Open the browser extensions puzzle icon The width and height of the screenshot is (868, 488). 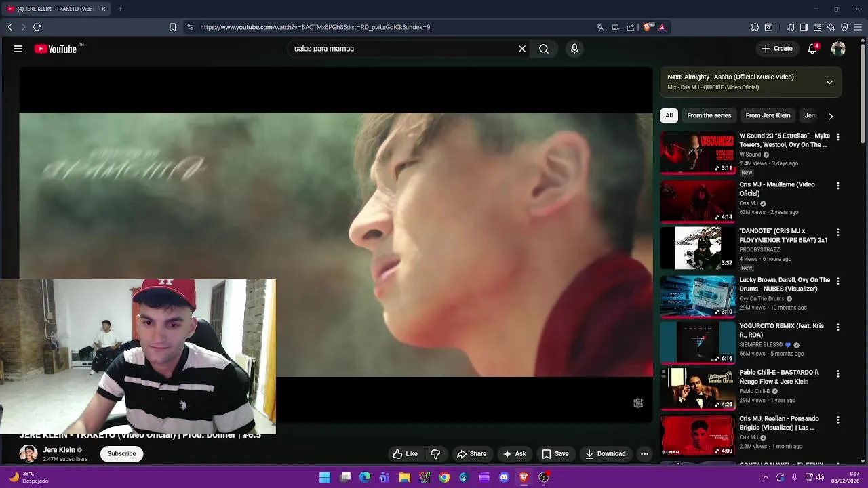[x=755, y=27]
